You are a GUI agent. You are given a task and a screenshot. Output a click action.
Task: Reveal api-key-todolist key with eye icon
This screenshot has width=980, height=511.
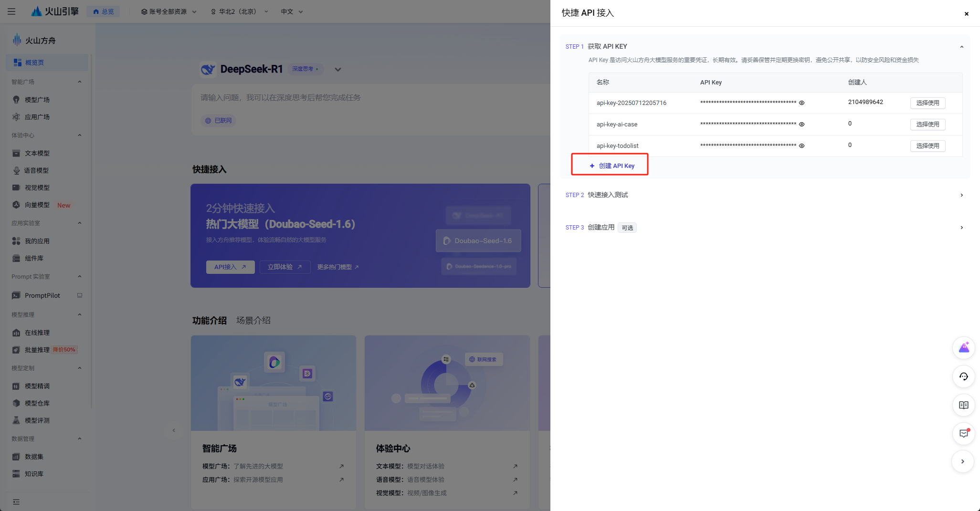pyautogui.click(x=802, y=146)
